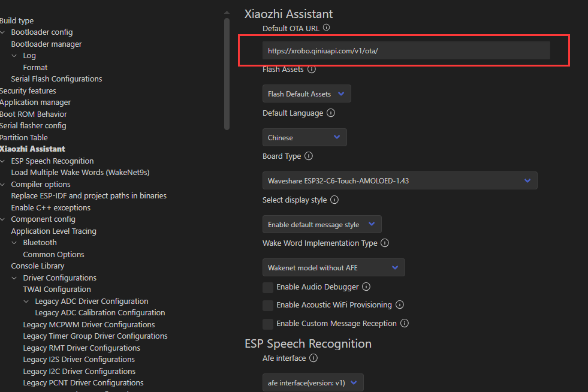Collapse the Bootloader config tree node

pyautogui.click(x=4, y=32)
